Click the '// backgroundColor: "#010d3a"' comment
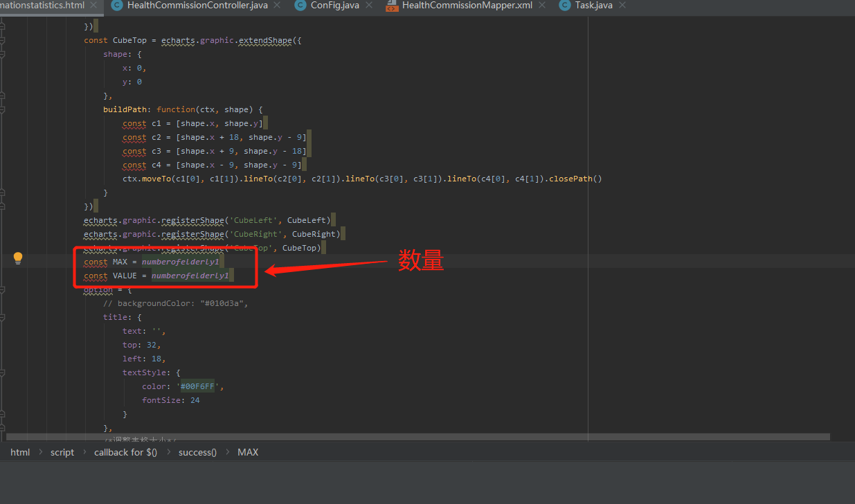Image resolution: width=855 pixels, height=504 pixels. click(175, 303)
